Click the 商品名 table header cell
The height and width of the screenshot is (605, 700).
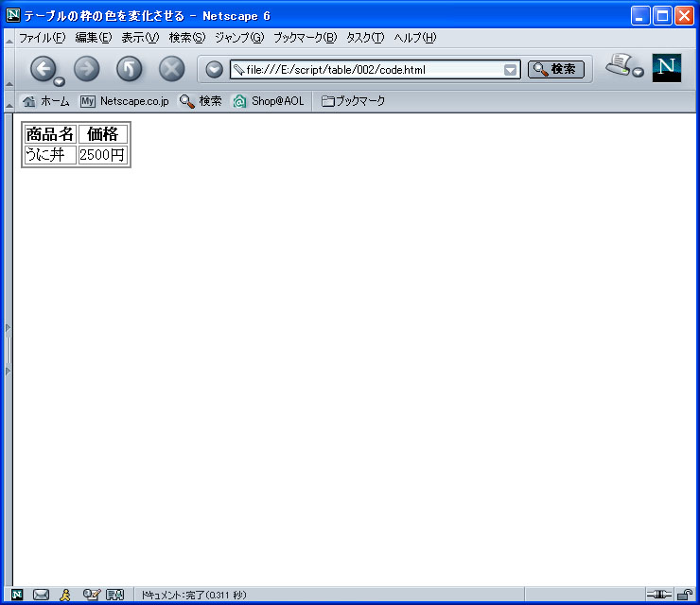pos(50,134)
